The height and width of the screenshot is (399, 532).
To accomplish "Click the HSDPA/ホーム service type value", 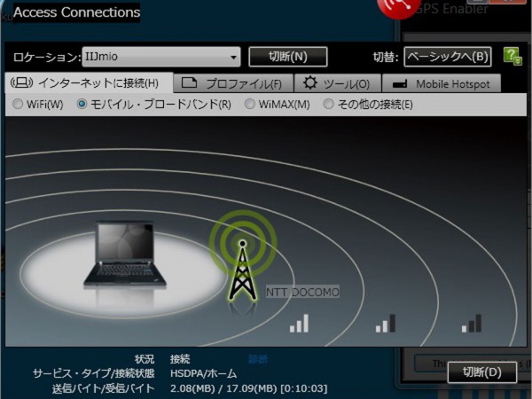I will (x=204, y=373).
